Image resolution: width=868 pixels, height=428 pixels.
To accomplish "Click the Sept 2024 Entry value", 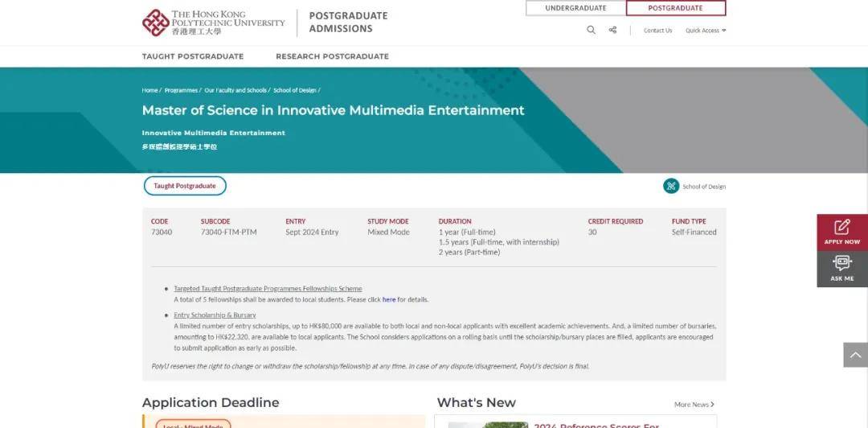I will click(312, 233).
